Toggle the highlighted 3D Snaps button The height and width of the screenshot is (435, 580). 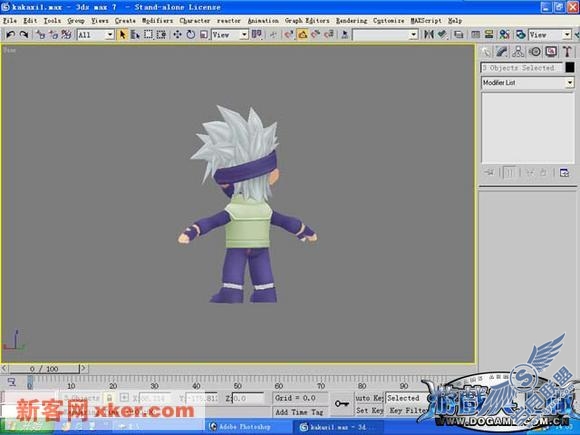303,35
